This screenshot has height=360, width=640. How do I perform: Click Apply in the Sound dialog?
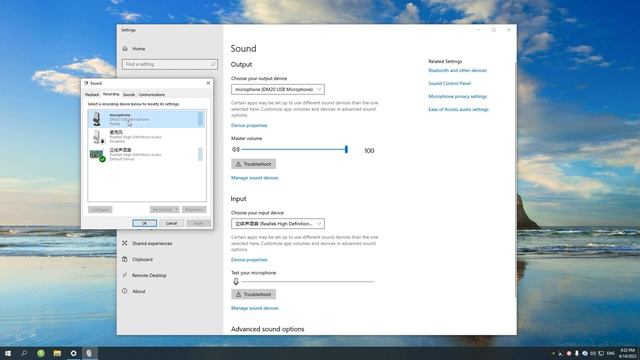[x=199, y=223]
